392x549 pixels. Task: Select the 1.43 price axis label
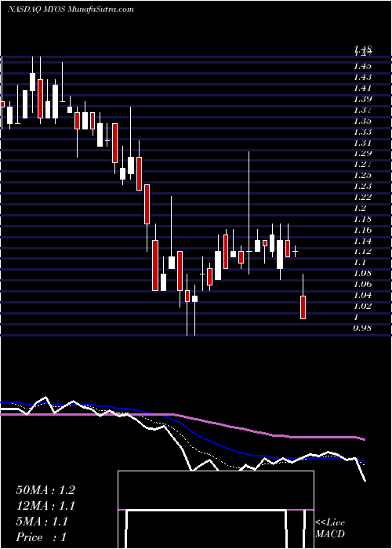pyautogui.click(x=362, y=77)
